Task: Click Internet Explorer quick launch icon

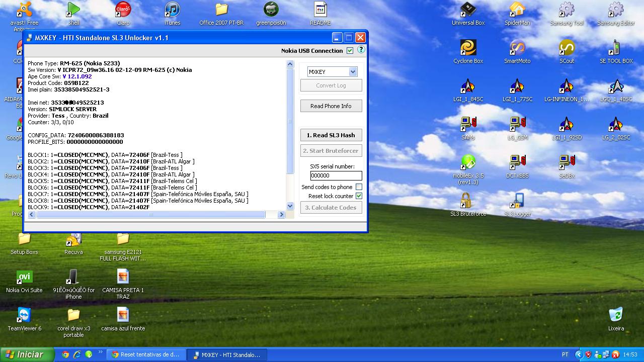Action: (77, 354)
